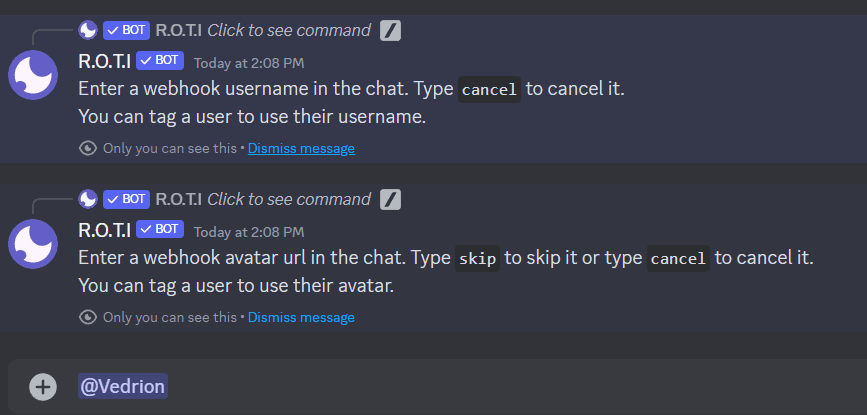Click the @Vedrion mention in message box

coord(123,386)
